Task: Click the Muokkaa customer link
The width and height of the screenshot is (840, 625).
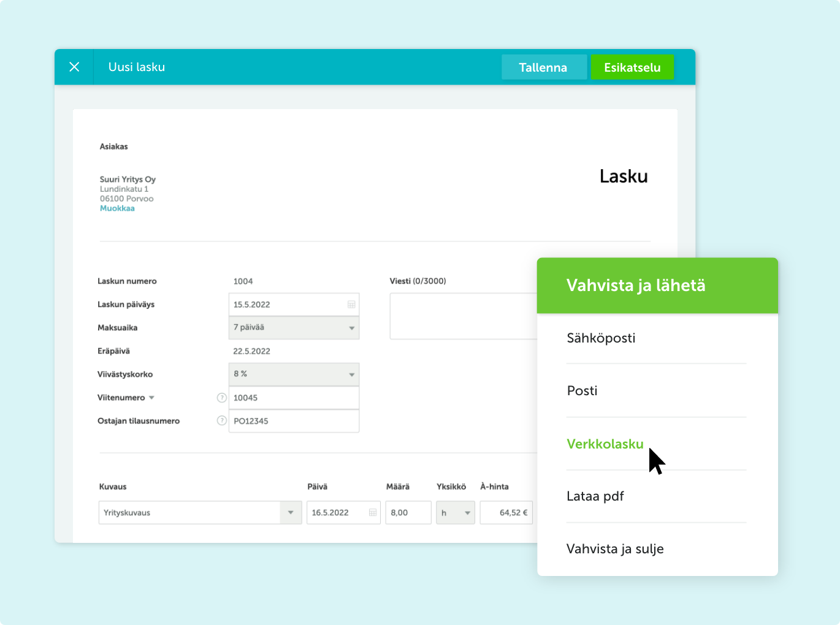Action: [x=117, y=208]
